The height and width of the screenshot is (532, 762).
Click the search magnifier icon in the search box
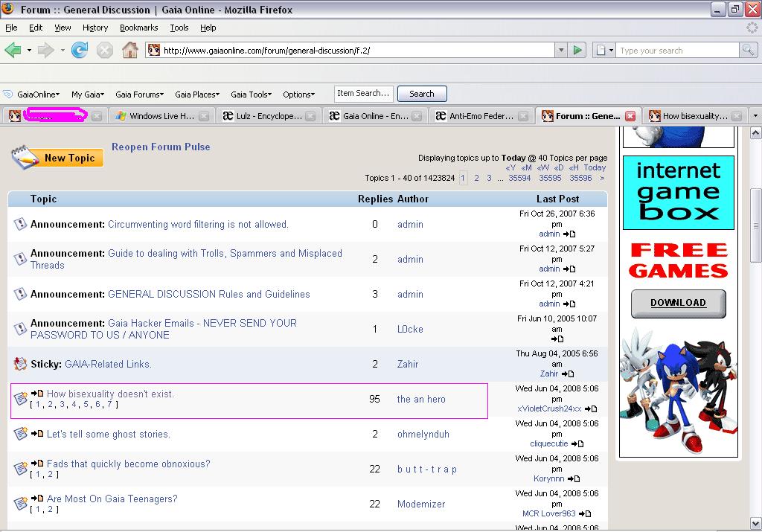tap(748, 51)
